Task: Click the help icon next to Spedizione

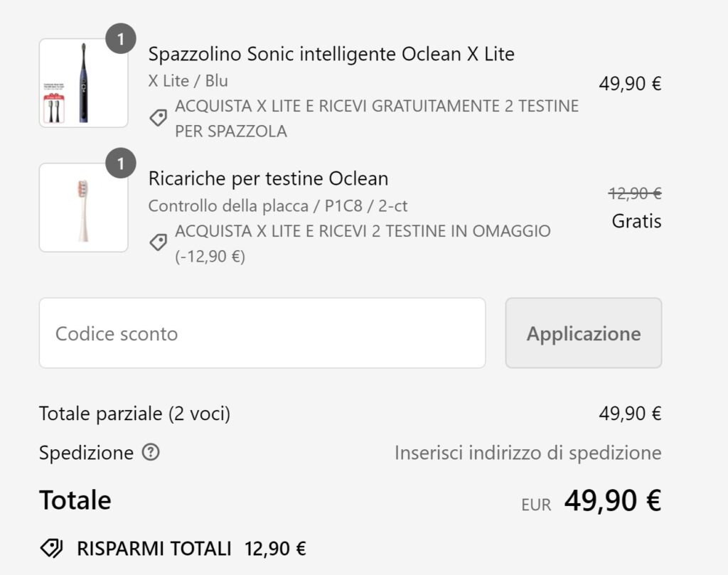Action: pos(150,453)
